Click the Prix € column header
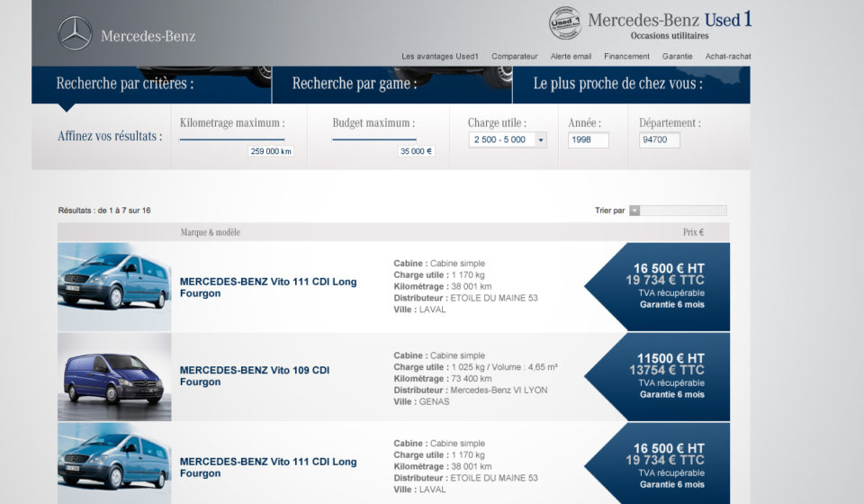This screenshot has height=504, width=864. [x=693, y=232]
